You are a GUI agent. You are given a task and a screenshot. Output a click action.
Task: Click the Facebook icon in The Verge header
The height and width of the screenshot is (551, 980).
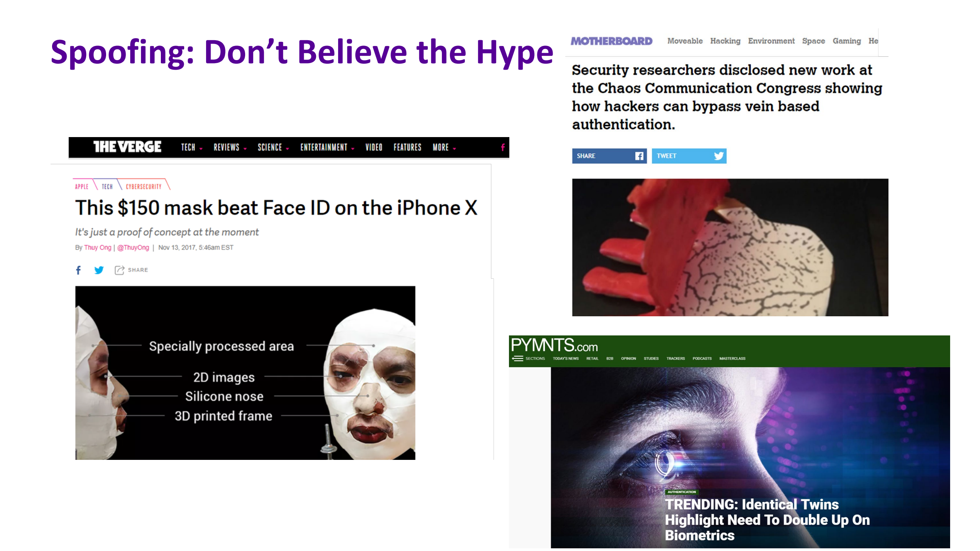coord(502,148)
